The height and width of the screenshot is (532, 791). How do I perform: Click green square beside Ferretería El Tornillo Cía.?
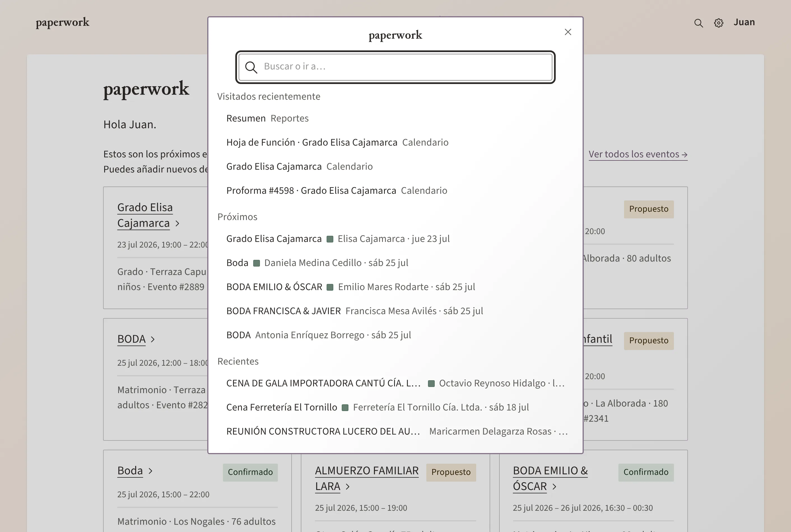coord(345,408)
